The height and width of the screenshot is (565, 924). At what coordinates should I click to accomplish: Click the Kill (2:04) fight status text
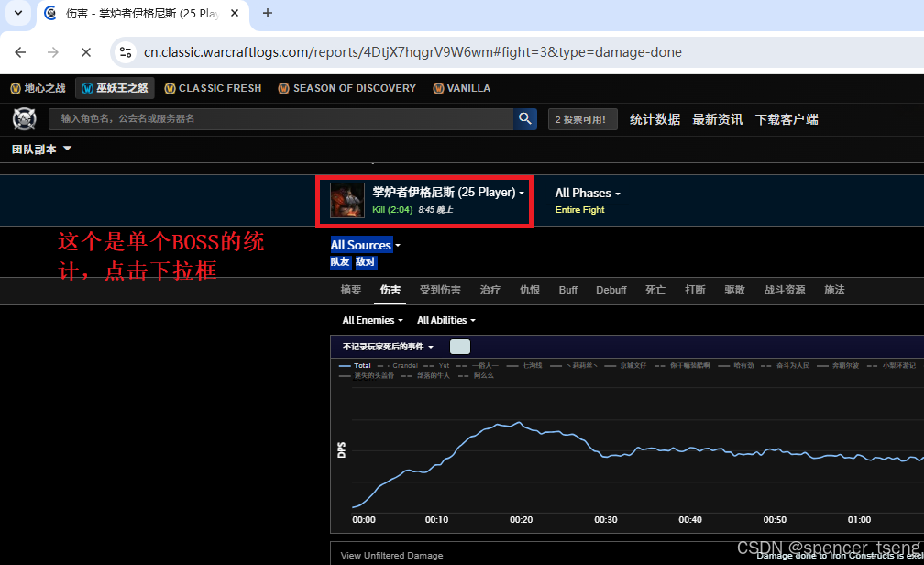coord(392,210)
